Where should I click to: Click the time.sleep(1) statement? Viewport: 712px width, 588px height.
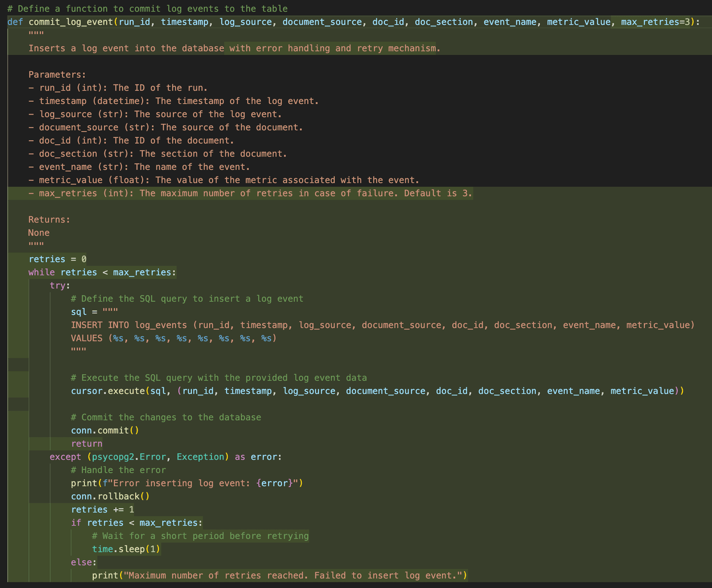(126, 549)
